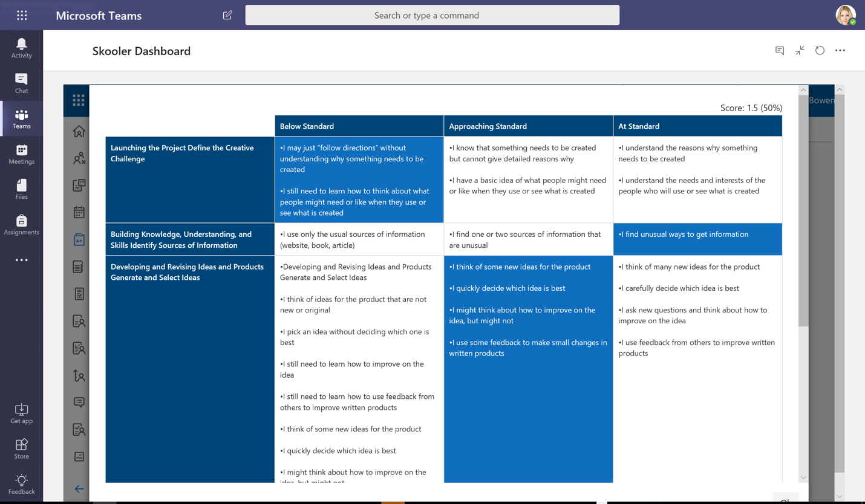The image size is (865, 504).
Task: Open the Skooler student progress arrow icon
Action: 79,375
